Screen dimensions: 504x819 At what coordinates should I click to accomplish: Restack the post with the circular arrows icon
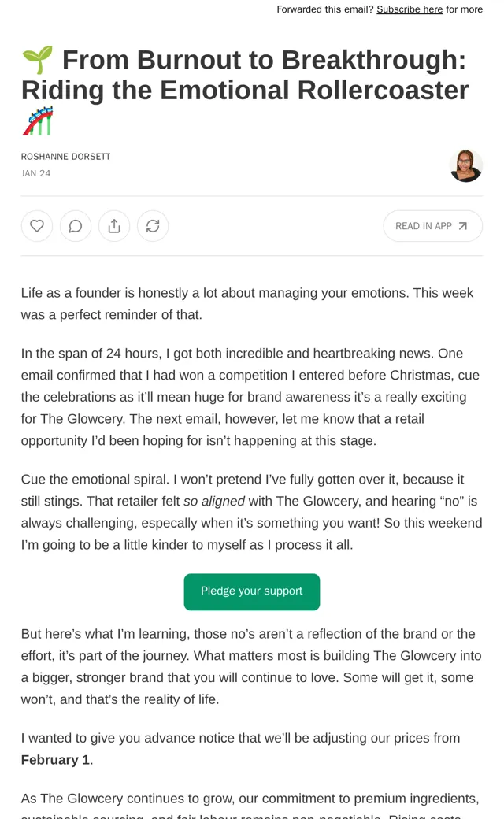[153, 226]
